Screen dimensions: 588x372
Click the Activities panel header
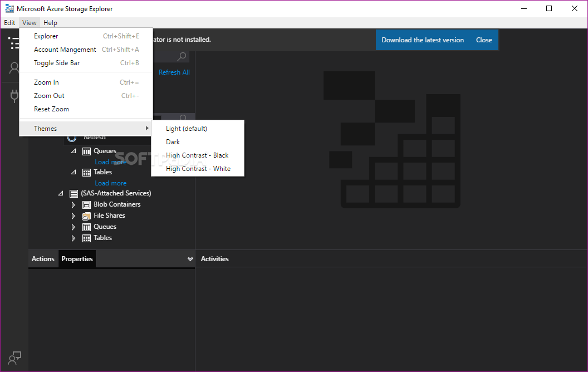[x=215, y=259]
